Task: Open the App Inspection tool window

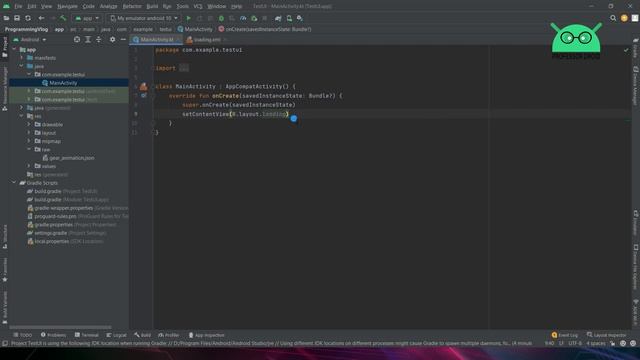Action: [x=207, y=335]
